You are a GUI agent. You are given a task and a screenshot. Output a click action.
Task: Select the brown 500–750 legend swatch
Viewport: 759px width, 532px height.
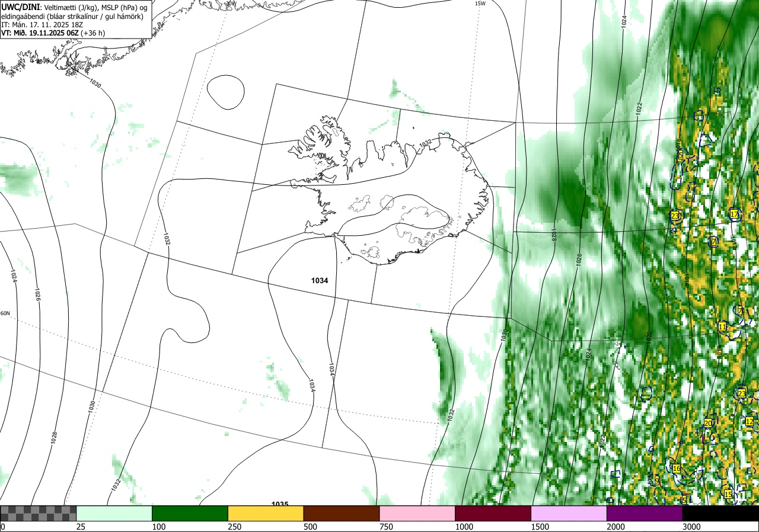coord(342,513)
